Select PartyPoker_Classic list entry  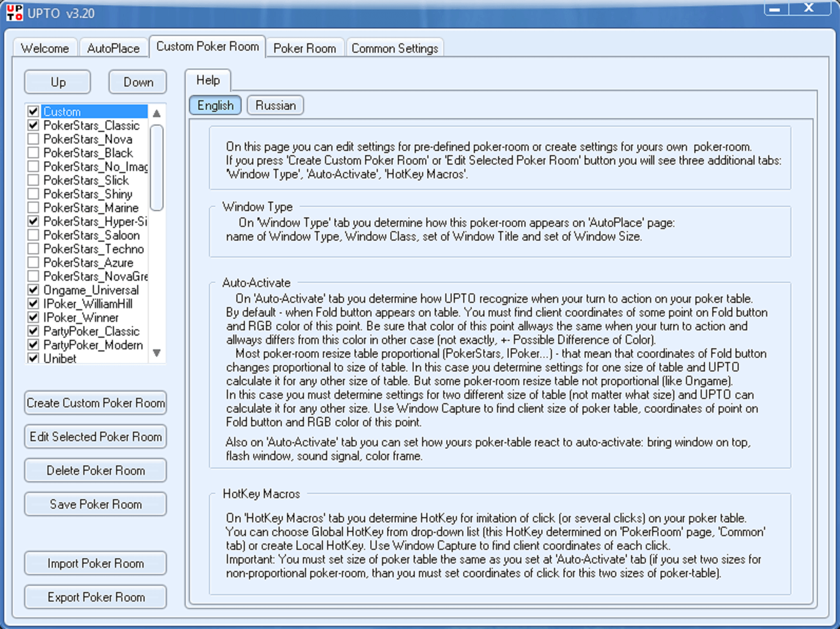[91, 331]
